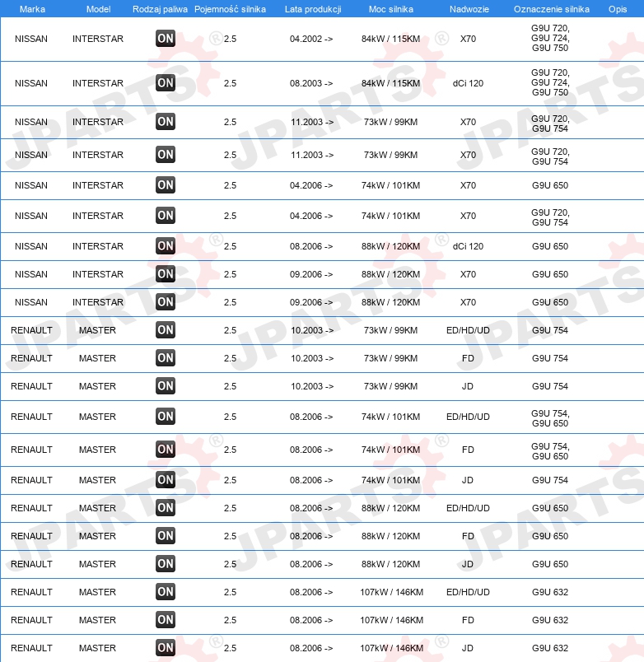Click '107kW / 146KM' in the ED/HD/UD row
Screen dimensions: 644x662
pos(391,592)
